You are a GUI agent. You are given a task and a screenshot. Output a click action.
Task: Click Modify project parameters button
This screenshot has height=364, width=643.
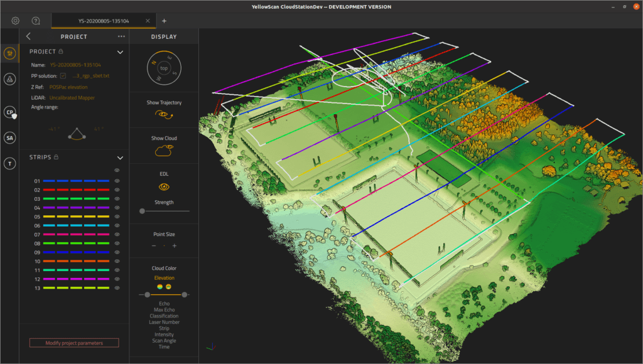coord(74,343)
